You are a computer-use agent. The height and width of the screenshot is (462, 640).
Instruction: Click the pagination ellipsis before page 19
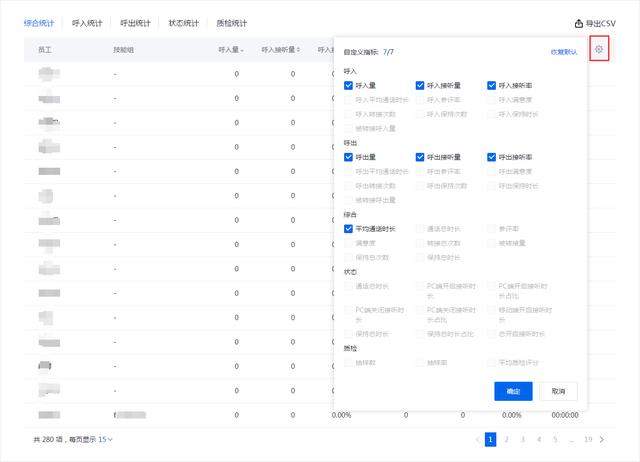pyautogui.click(x=571, y=440)
